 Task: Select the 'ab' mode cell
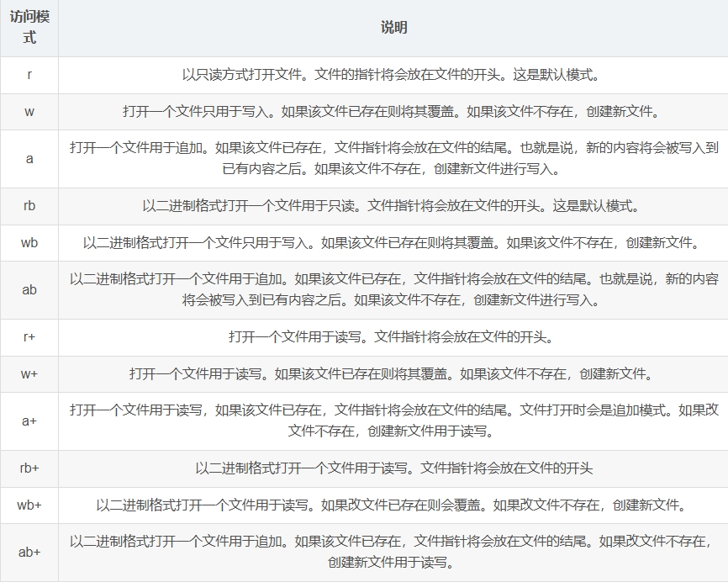click(x=29, y=290)
